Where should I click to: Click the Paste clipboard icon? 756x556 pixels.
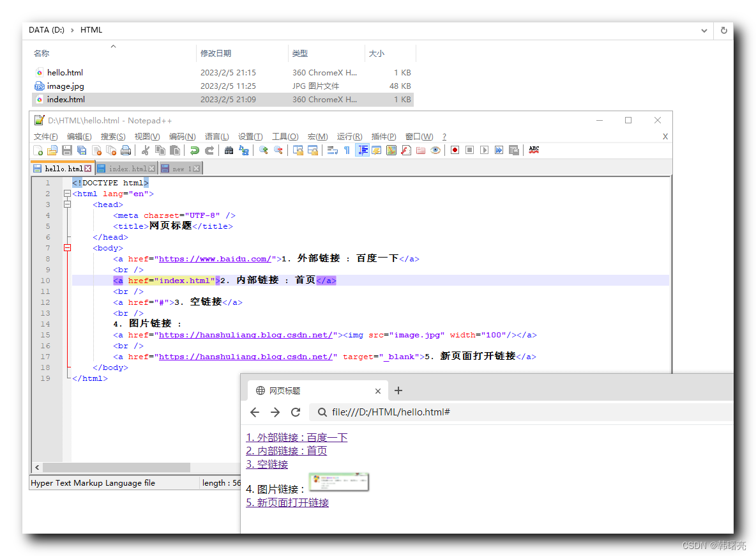click(x=175, y=151)
